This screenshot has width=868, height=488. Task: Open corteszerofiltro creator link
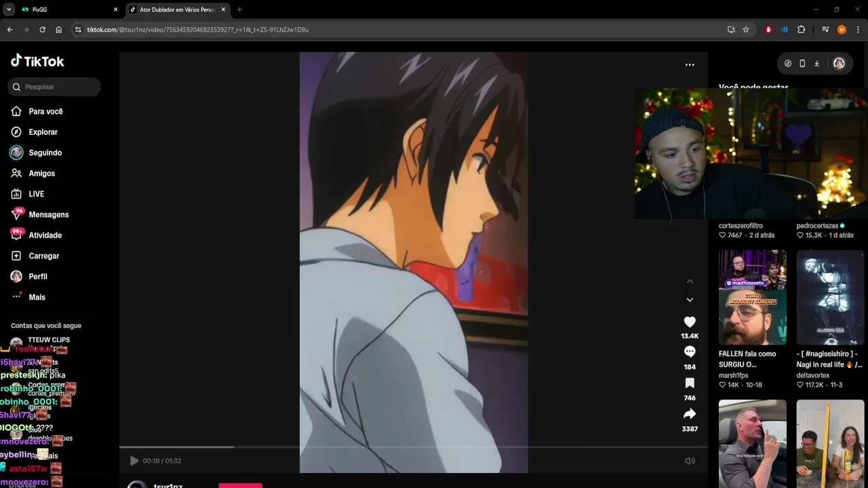tap(741, 226)
